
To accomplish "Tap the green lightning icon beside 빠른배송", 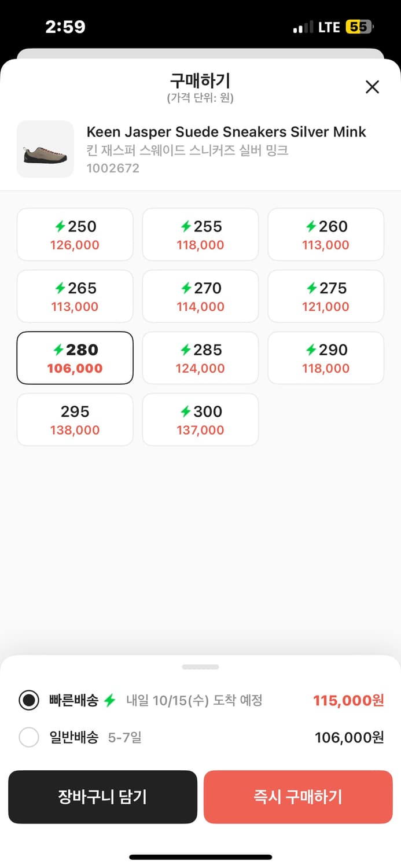I will pyautogui.click(x=110, y=701).
